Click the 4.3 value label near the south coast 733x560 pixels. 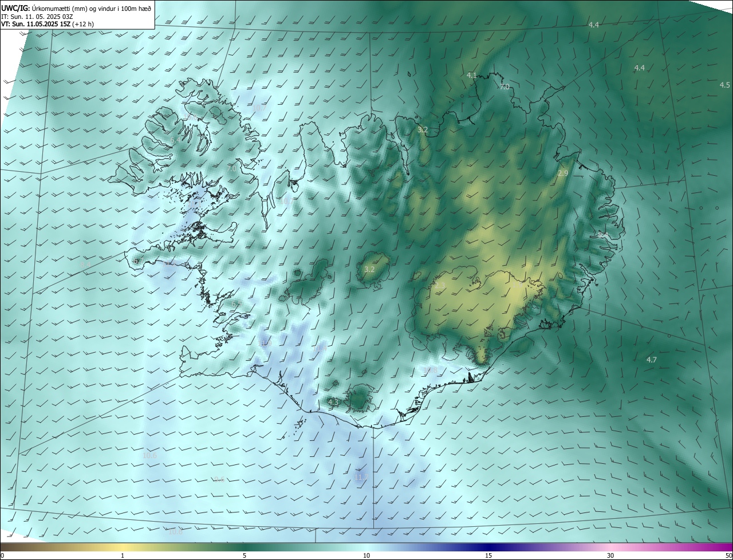pyautogui.click(x=333, y=402)
